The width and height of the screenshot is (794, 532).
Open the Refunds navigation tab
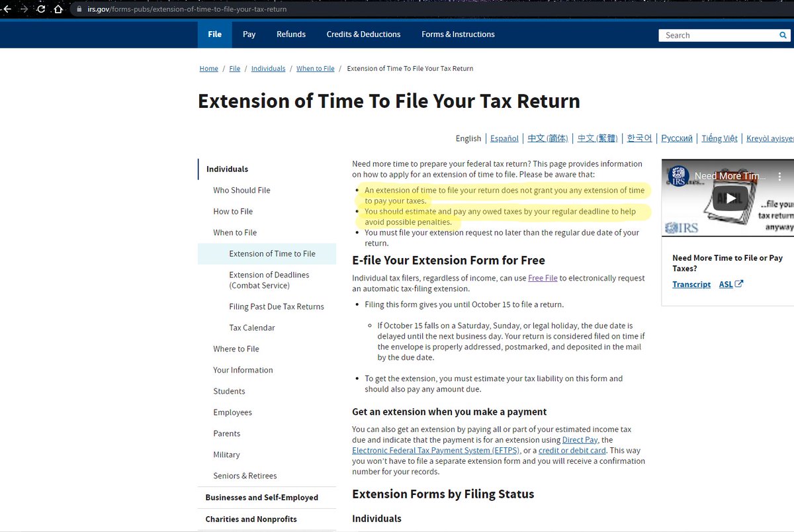(x=291, y=34)
